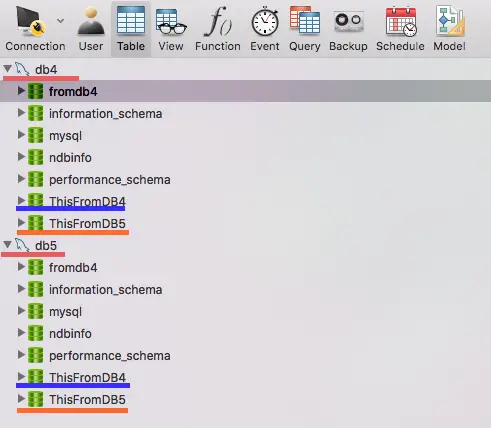
Task: Select ndbinfo database under db5
Action: click(70, 334)
